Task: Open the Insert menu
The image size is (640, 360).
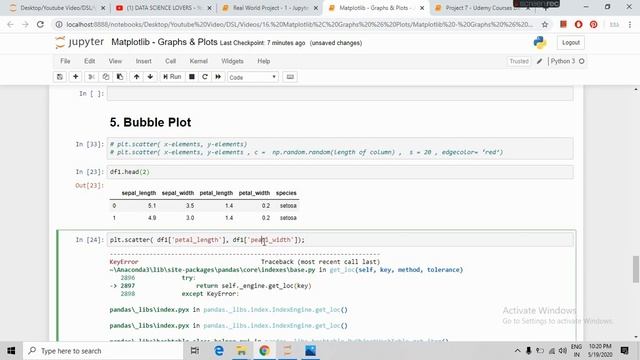Action: (144, 61)
